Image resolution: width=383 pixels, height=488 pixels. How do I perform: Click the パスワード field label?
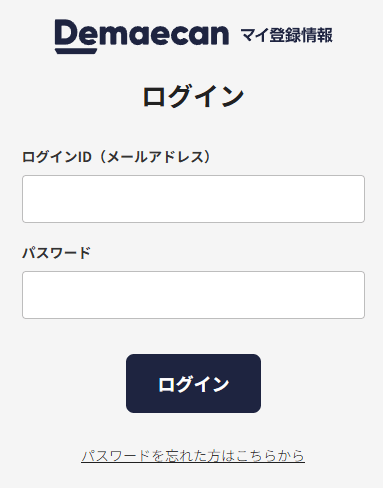coord(56,253)
